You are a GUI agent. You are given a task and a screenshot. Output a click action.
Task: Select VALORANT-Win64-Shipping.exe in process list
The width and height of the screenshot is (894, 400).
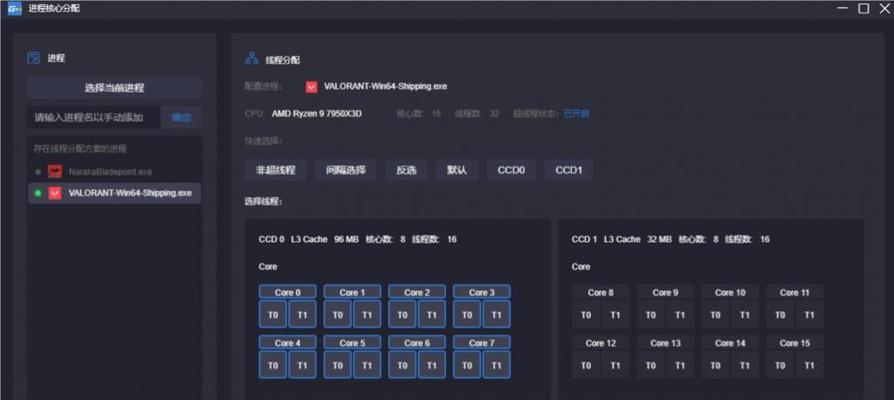[114, 193]
